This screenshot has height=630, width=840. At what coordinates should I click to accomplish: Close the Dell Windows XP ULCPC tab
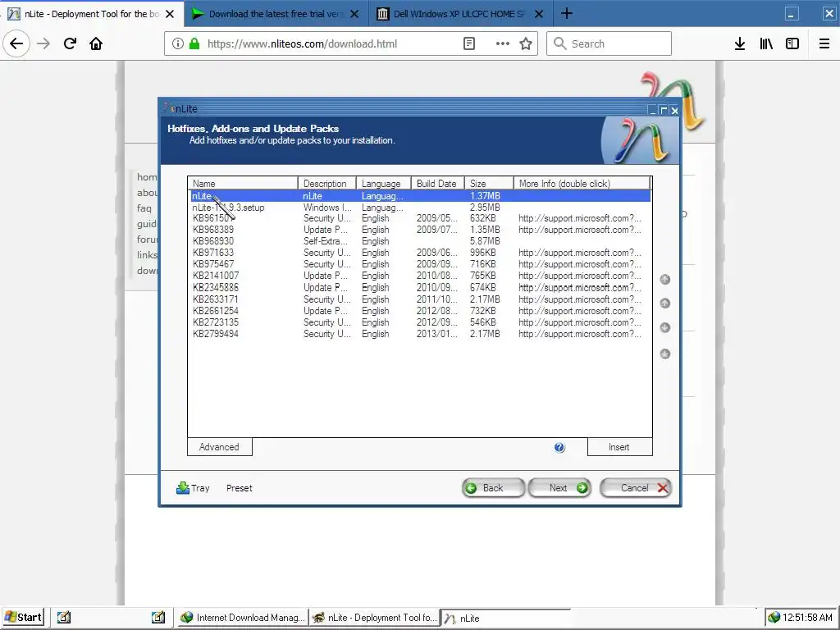(539, 14)
